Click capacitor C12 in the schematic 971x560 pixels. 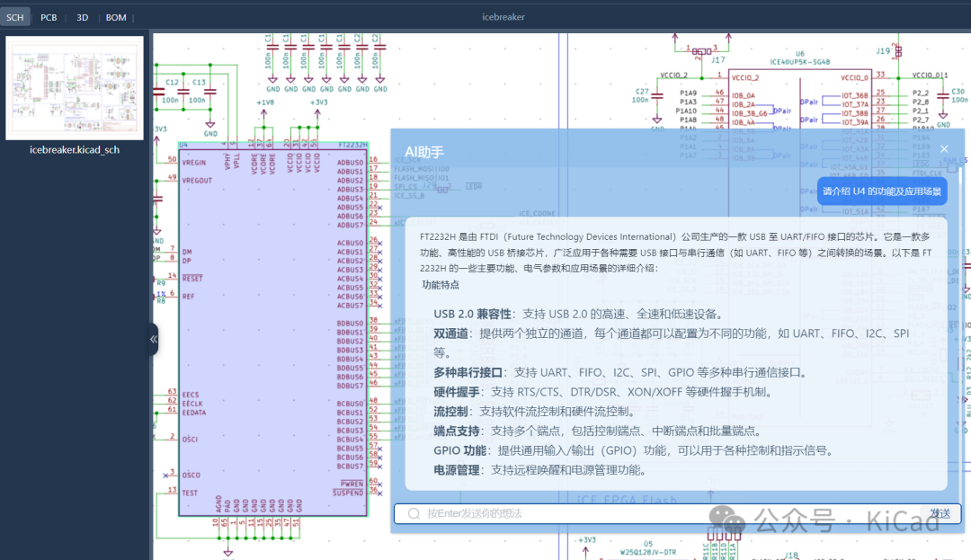point(184,92)
